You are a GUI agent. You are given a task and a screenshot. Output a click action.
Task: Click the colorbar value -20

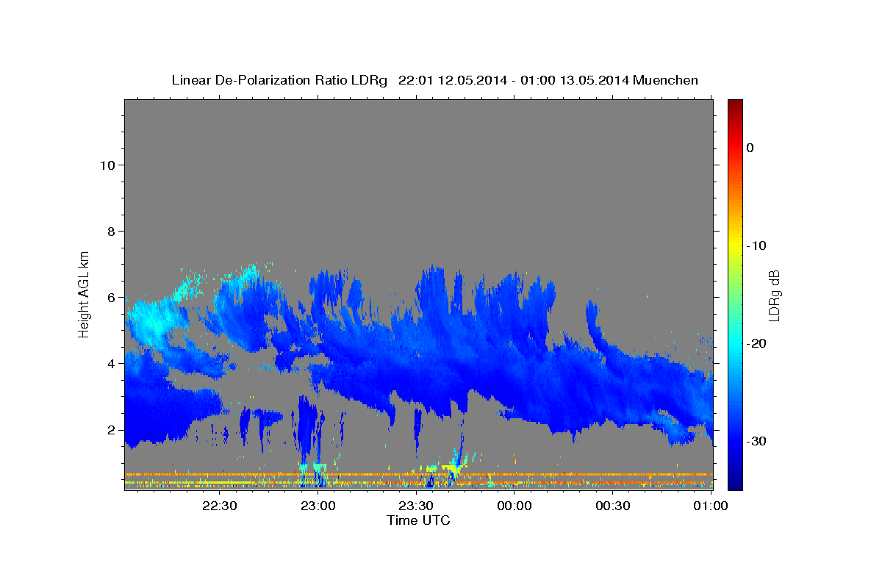[x=756, y=343]
